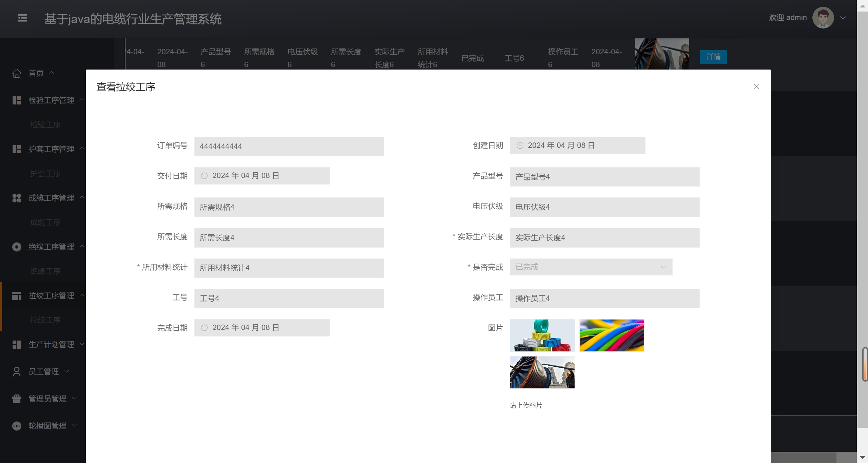Click the 管理员管理 gift box icon
868x463 pixels.
pos(17,399)
